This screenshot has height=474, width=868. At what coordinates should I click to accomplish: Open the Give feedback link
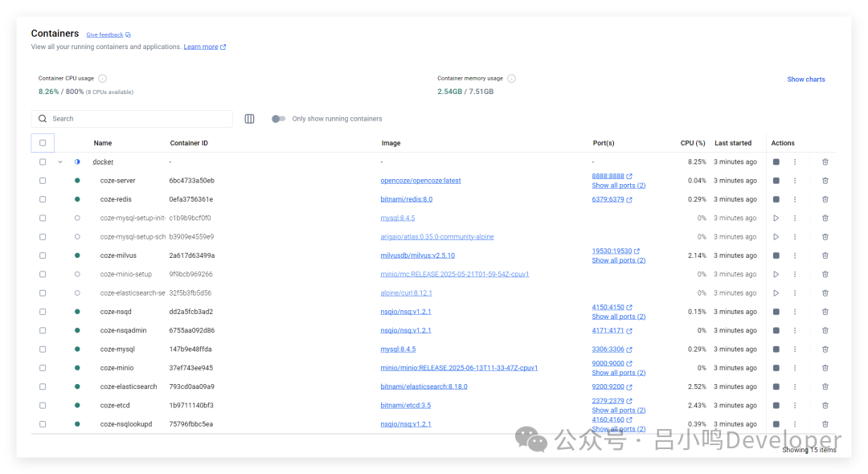(x=108, y=35)
